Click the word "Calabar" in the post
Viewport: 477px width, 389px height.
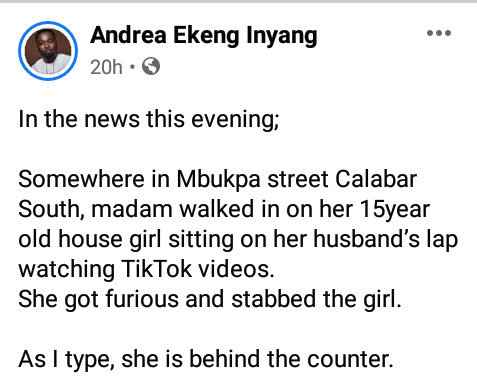(376, 179)
